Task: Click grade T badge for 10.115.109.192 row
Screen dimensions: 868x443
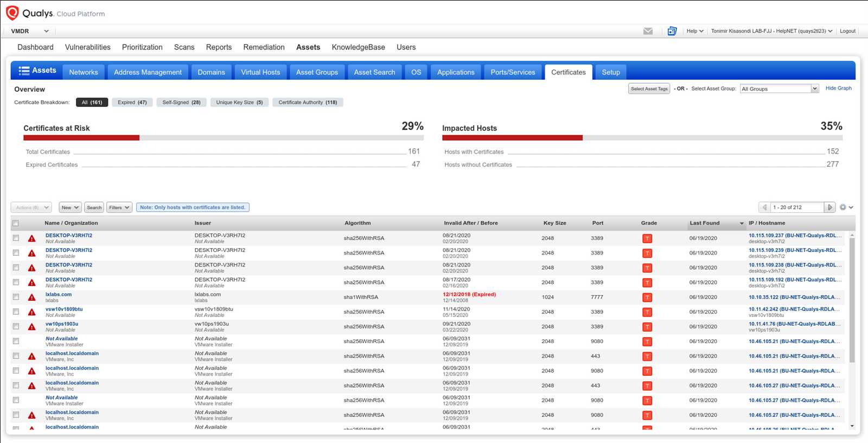Action: click(x=647, y=283)
